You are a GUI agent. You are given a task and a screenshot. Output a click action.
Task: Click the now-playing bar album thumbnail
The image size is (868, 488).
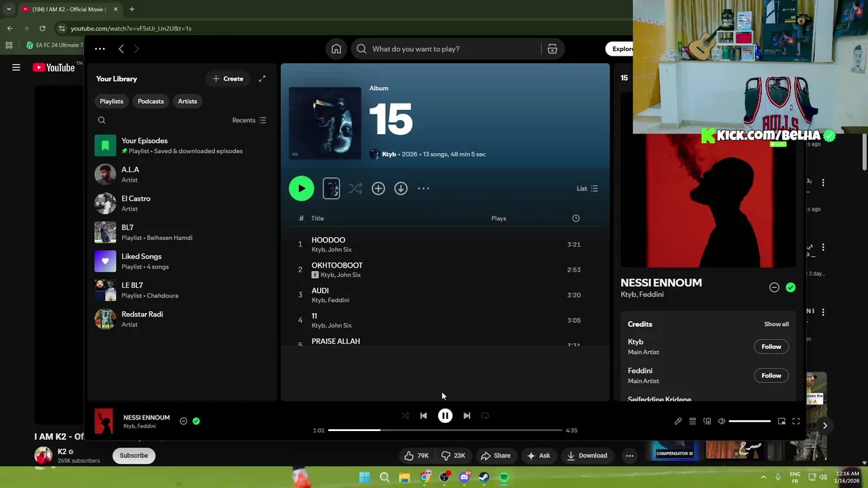[104, 421]
